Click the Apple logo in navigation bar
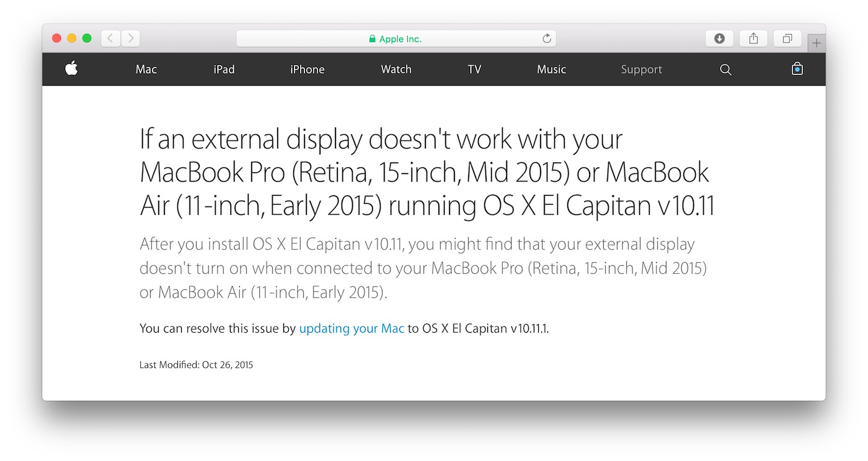Viewport: 868px width, 461px height. [x=71, y=69]
